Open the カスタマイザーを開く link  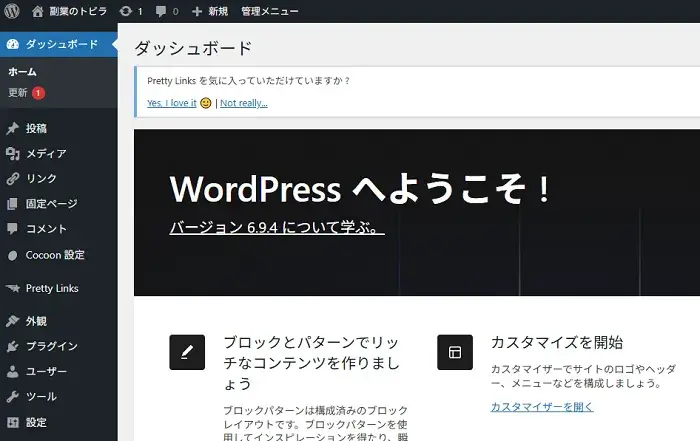[542, 407]
